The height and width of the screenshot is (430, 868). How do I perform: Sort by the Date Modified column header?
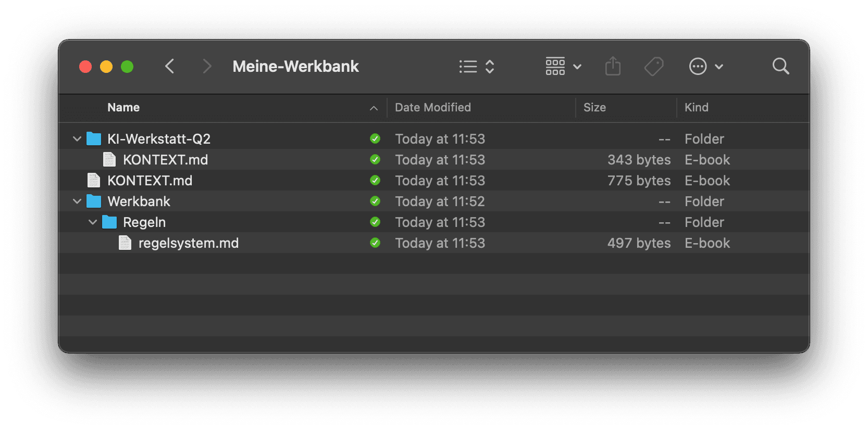click(x=433, y=107)
